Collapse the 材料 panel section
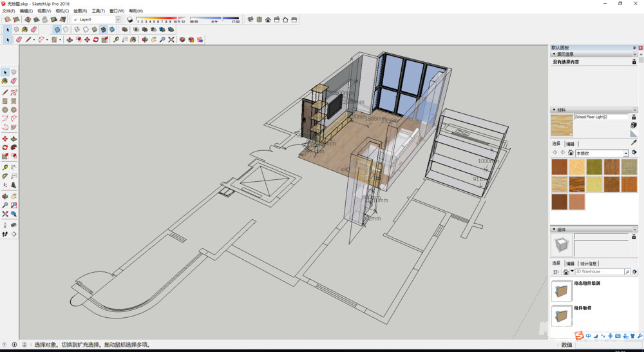The height and width of the screenshot is (352, 644). (554, 110)
